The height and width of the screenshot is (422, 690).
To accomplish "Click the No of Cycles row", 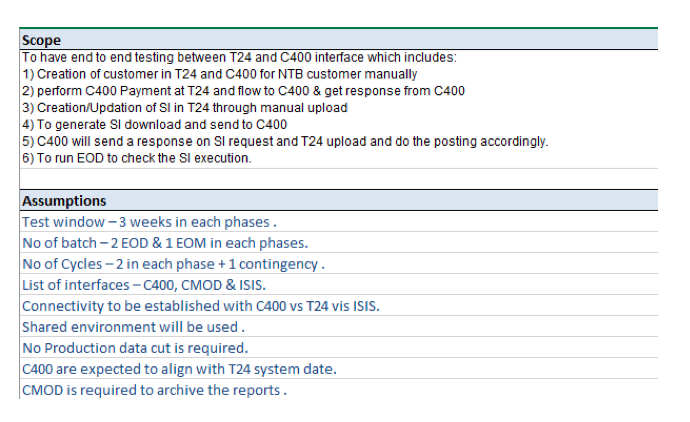I will (339, 264).
